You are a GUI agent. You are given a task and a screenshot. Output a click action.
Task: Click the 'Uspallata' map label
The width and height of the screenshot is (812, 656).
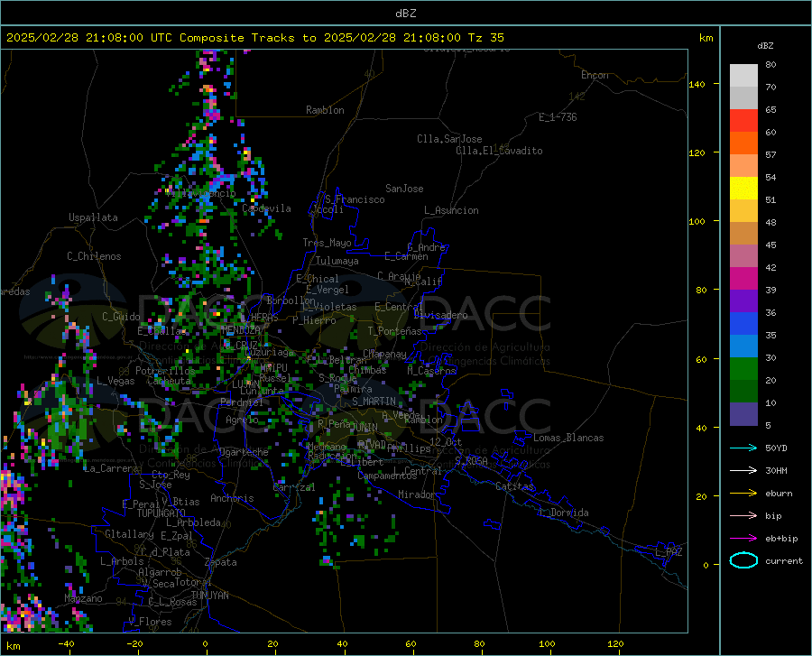click(x=93, y=218)
